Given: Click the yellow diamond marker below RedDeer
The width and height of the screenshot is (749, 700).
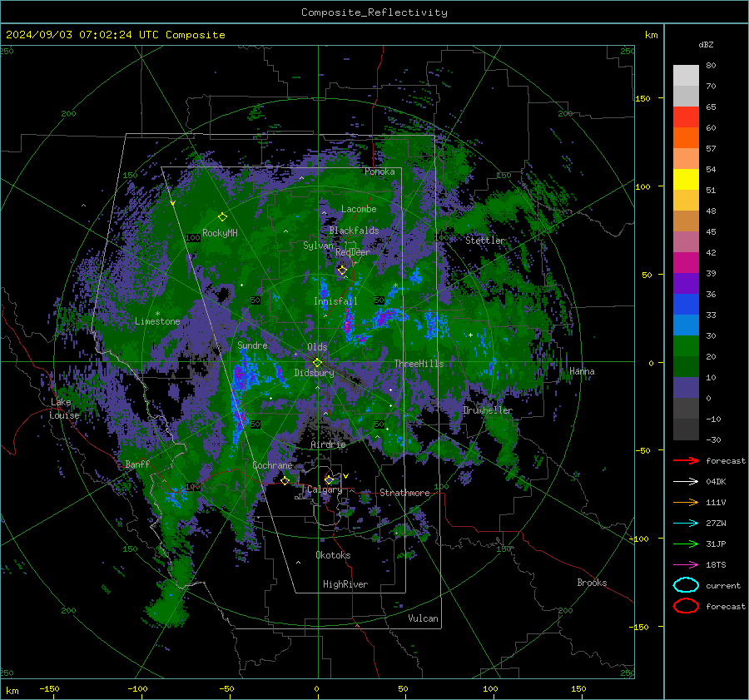Looking at the screenshot, I should (x=342, y=271).
